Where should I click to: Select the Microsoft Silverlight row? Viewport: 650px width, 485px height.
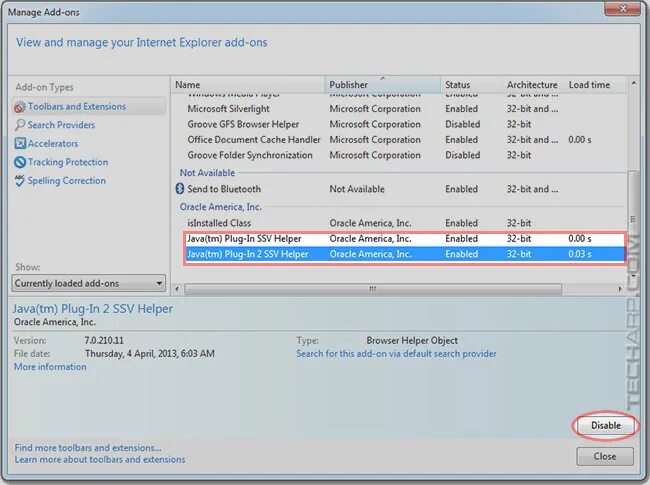click(x=400, y=109)
